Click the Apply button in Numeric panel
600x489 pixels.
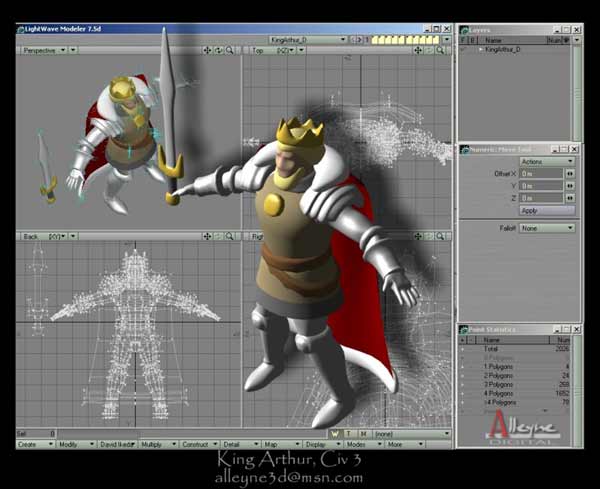[x=546, y=210]
